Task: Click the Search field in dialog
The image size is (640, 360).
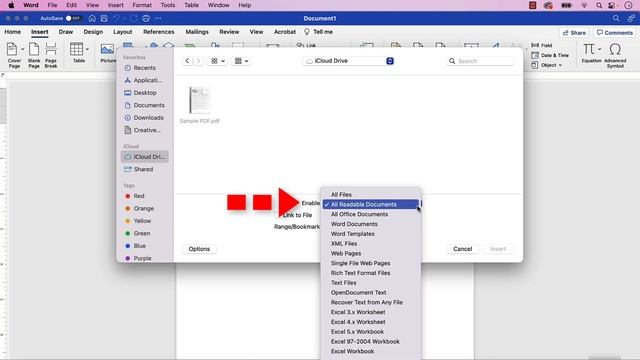Action: pyautogui.click(x=480, y=61)
